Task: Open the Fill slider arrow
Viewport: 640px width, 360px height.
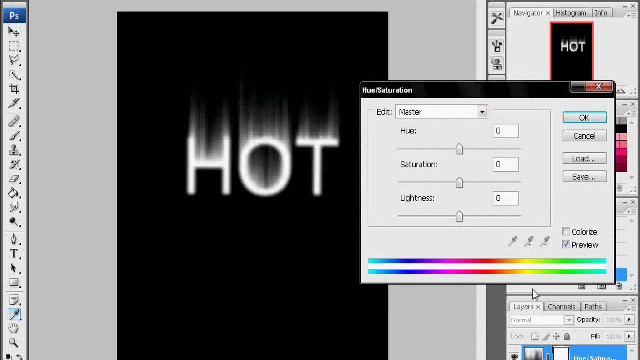Action: (629, 336)
